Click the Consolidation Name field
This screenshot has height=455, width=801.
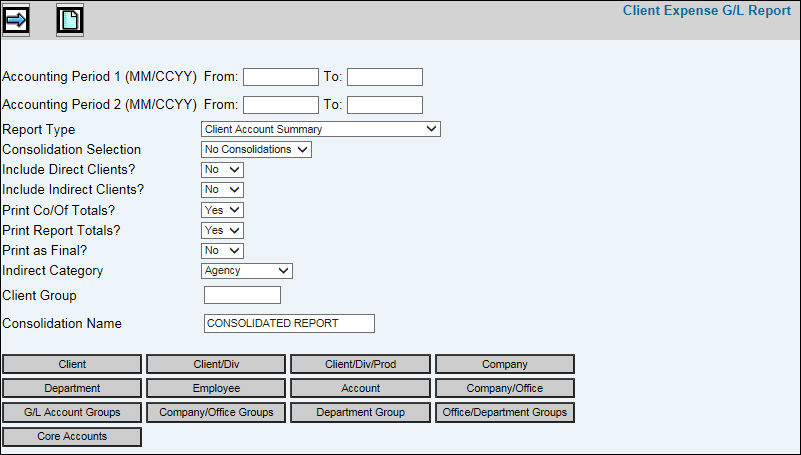click(x=288, y=323)
